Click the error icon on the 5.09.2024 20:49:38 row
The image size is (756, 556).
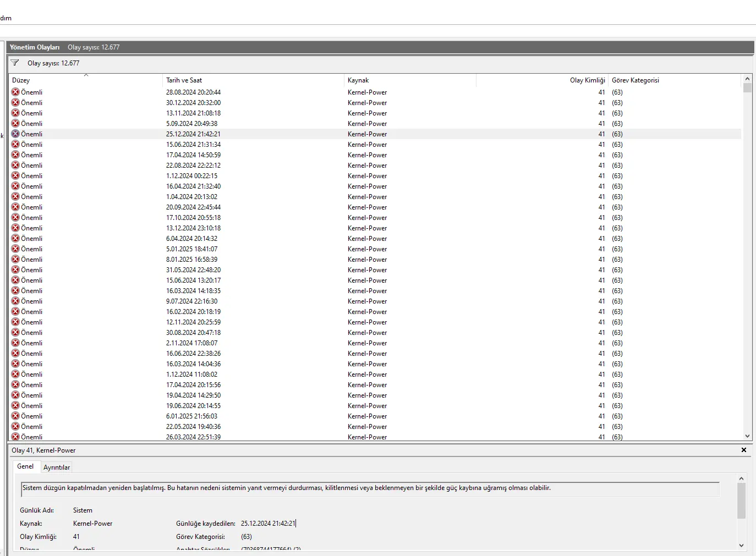click(15, 123)
